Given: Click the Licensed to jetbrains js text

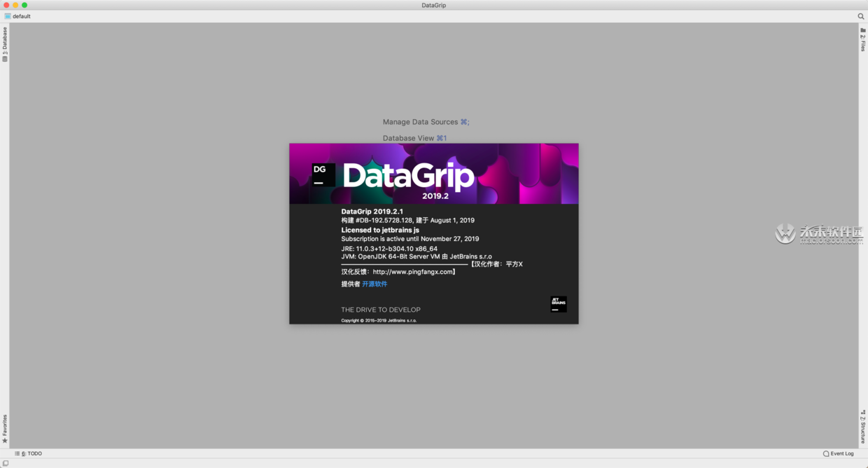Looking at the screenshot, I should pos(380,230).
